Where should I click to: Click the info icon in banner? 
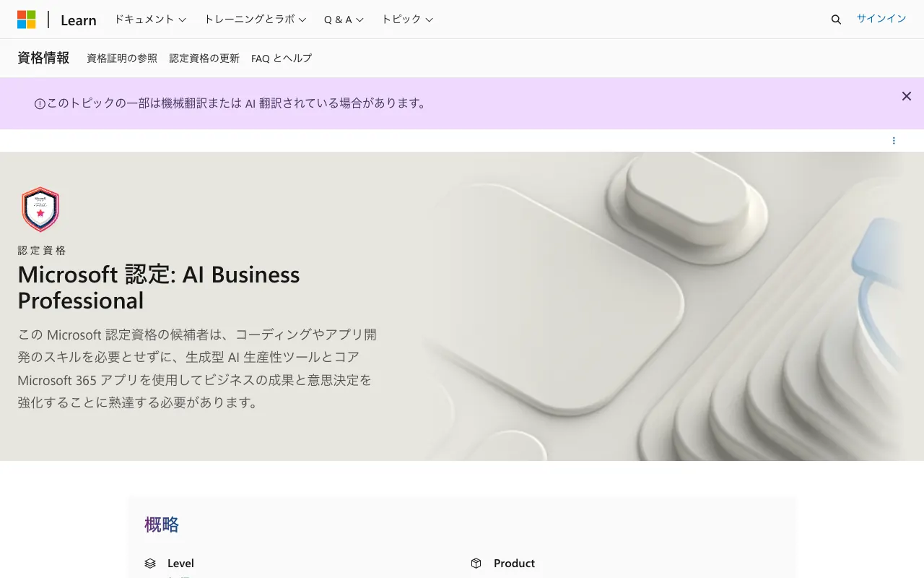click(40, 104)
